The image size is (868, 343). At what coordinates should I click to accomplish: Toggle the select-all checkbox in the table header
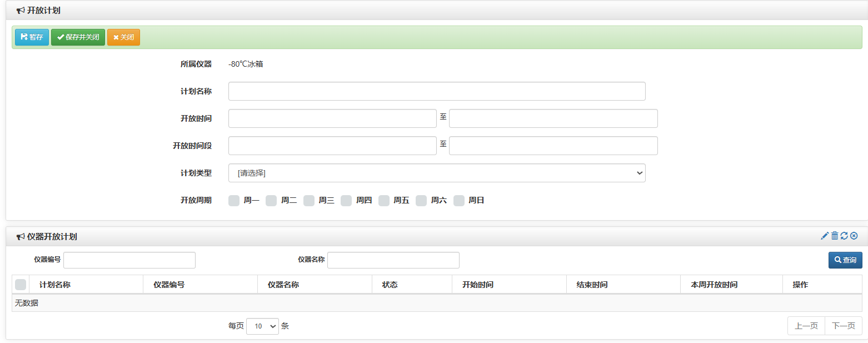click(21, 284)
